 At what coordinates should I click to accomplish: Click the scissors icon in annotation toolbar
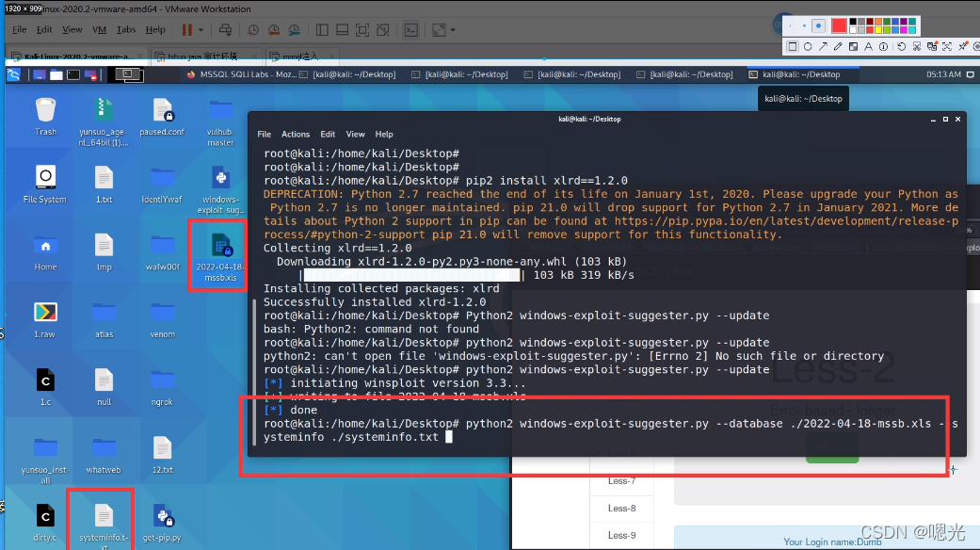tap(917, 46)
